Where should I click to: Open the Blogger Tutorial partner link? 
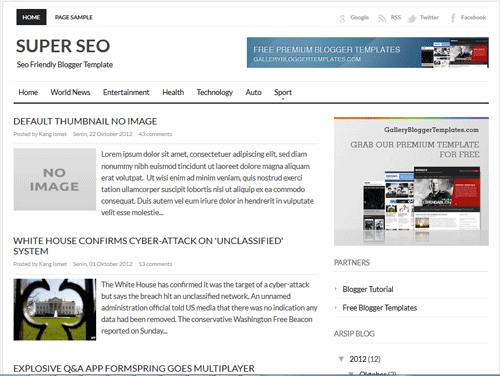(368, 289)
